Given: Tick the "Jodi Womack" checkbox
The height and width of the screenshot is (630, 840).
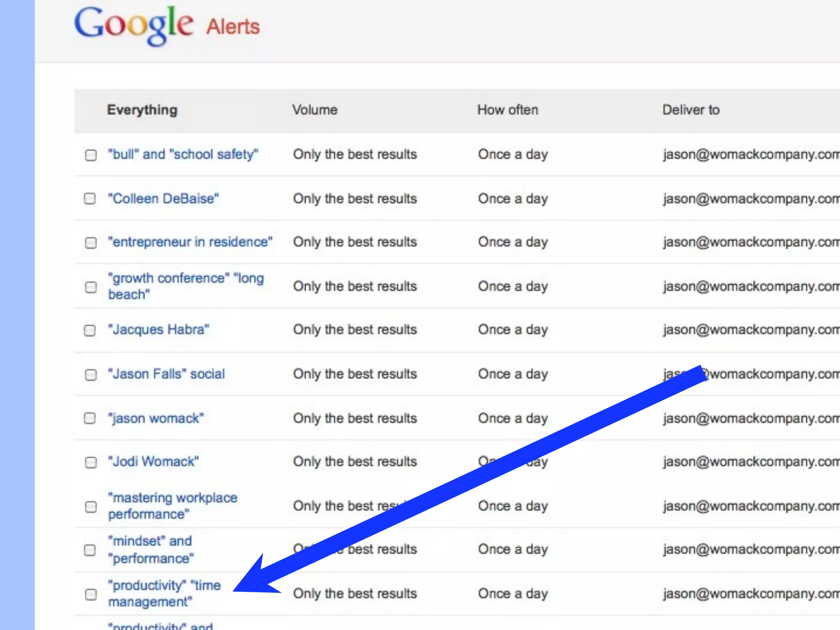Looking at the screenshot, I should pos(91,462).
